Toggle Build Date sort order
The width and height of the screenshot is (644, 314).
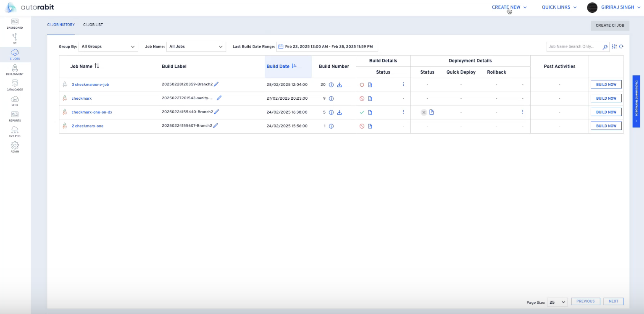[294, 66]
